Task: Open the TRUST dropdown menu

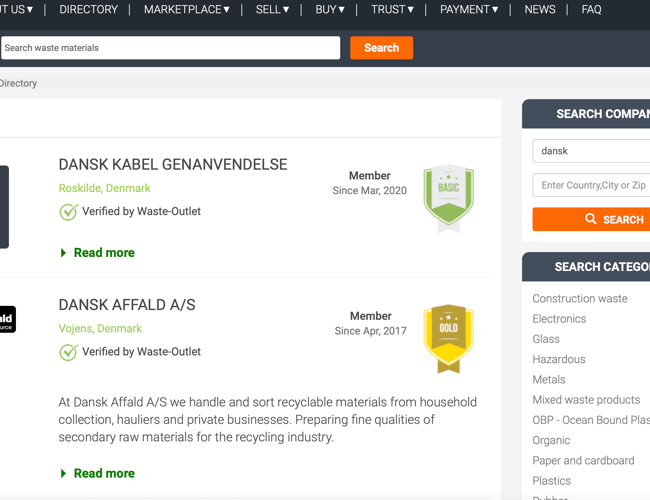Action: coord(392,10)
